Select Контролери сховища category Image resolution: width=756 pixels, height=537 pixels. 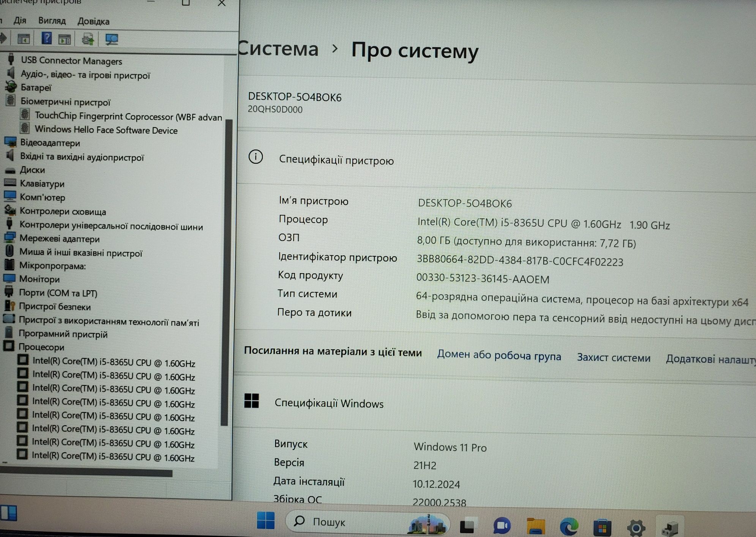(63, 211)
